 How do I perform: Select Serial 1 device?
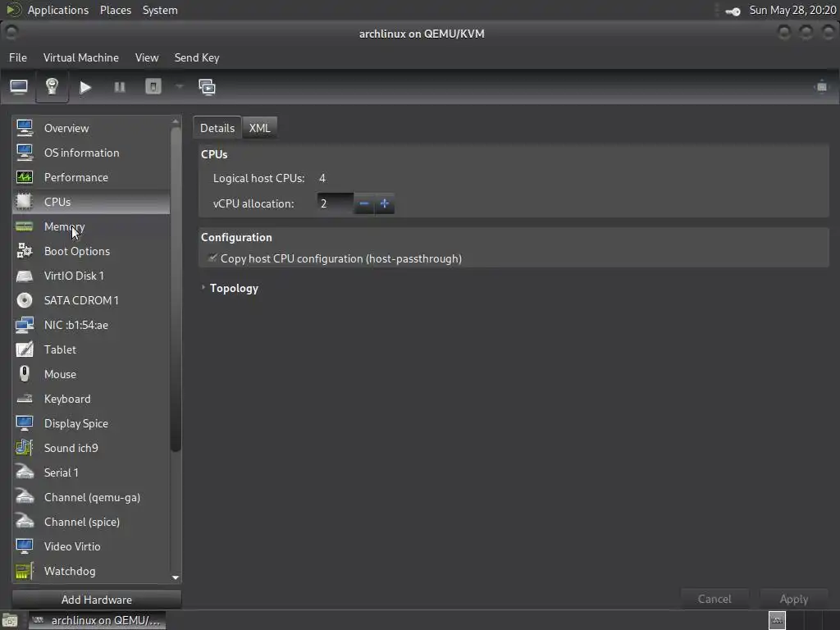(x=91, y=473)
